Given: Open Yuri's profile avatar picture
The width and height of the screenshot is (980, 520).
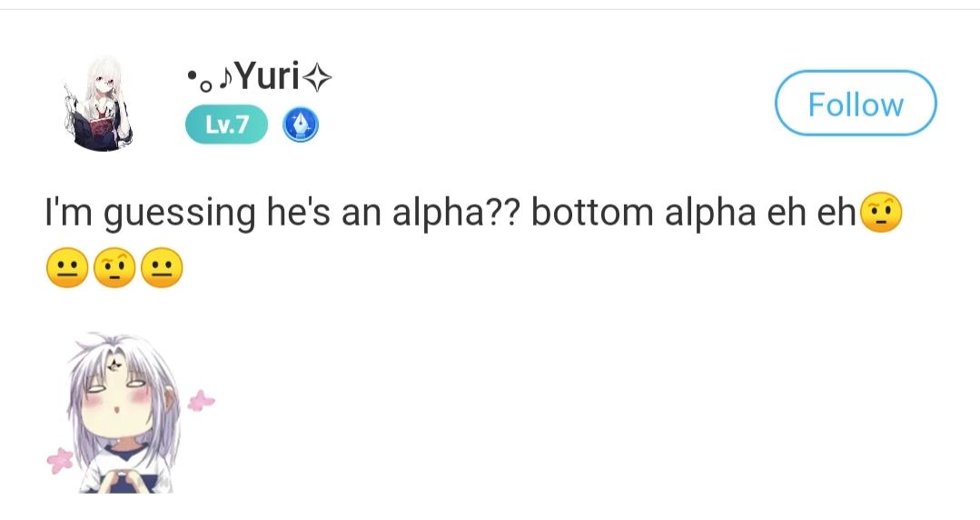Looking at the screenshot, I should [x=103, y=103].
